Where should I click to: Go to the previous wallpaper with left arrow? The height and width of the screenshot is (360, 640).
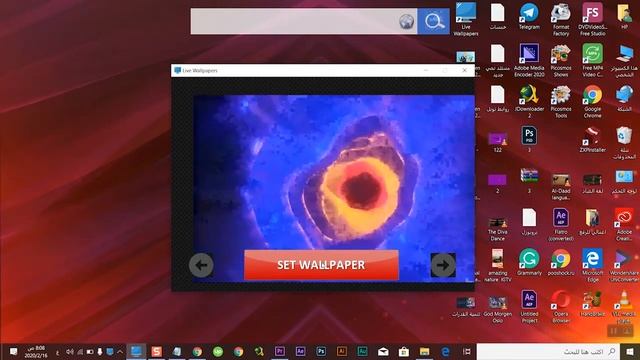[201, 265]
